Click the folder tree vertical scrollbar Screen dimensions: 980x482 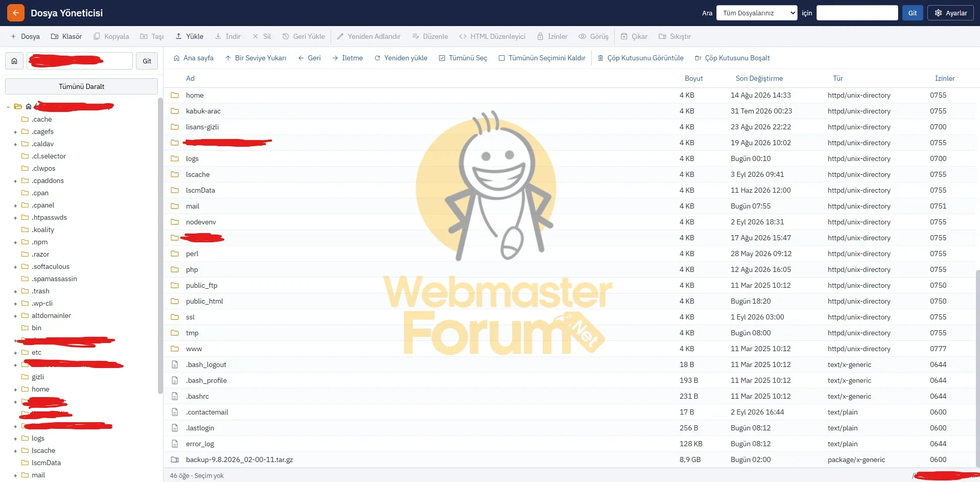(x=160, y=245)
